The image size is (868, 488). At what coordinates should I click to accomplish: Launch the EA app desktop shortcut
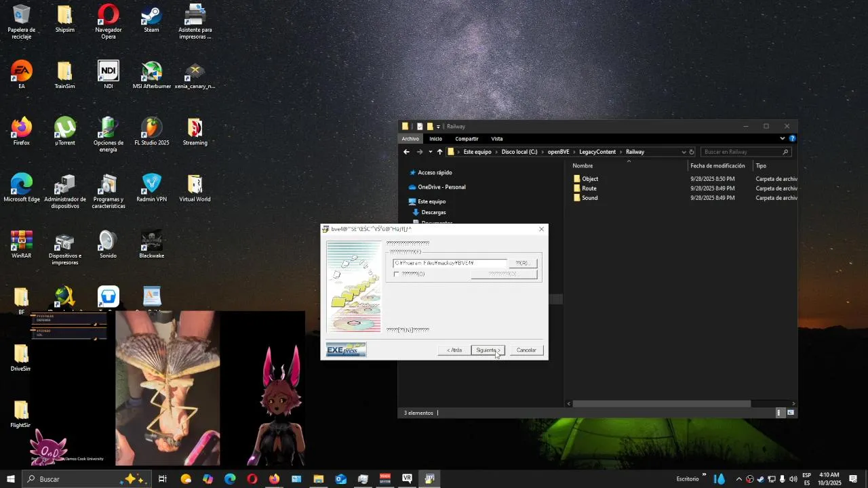(22, 75)
